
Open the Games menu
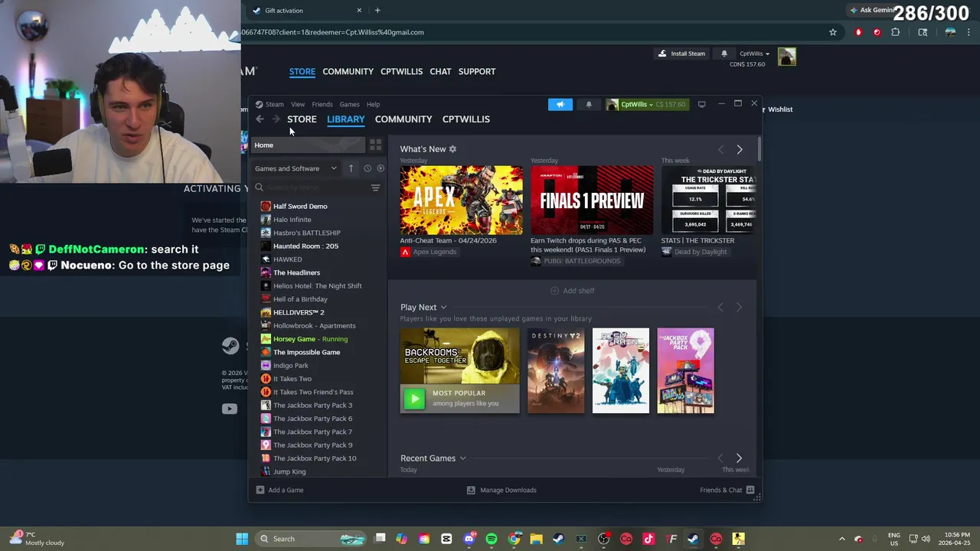tap(349, 104)
